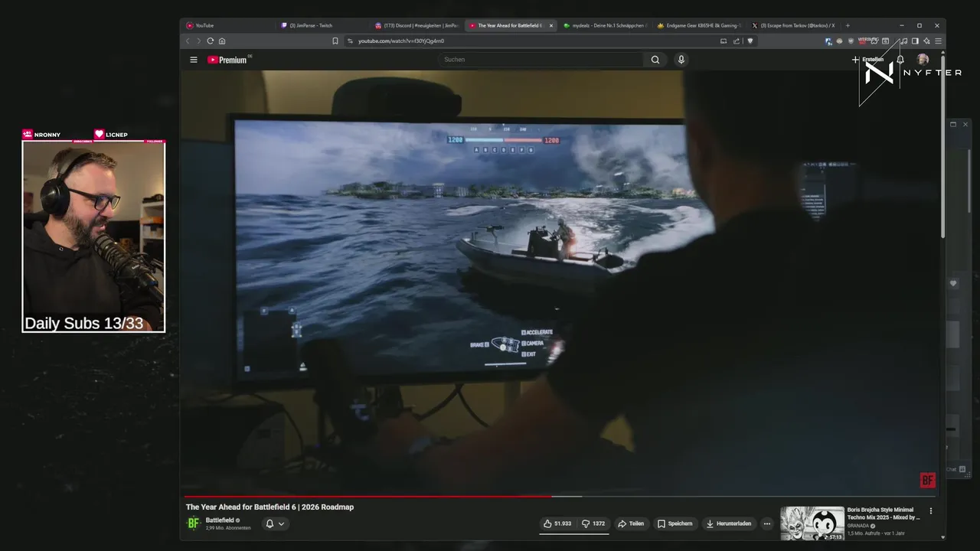Click the BF channel watermark in video
Image resolution: width=980 pixels, height=551 pixels.
point(927,481)
